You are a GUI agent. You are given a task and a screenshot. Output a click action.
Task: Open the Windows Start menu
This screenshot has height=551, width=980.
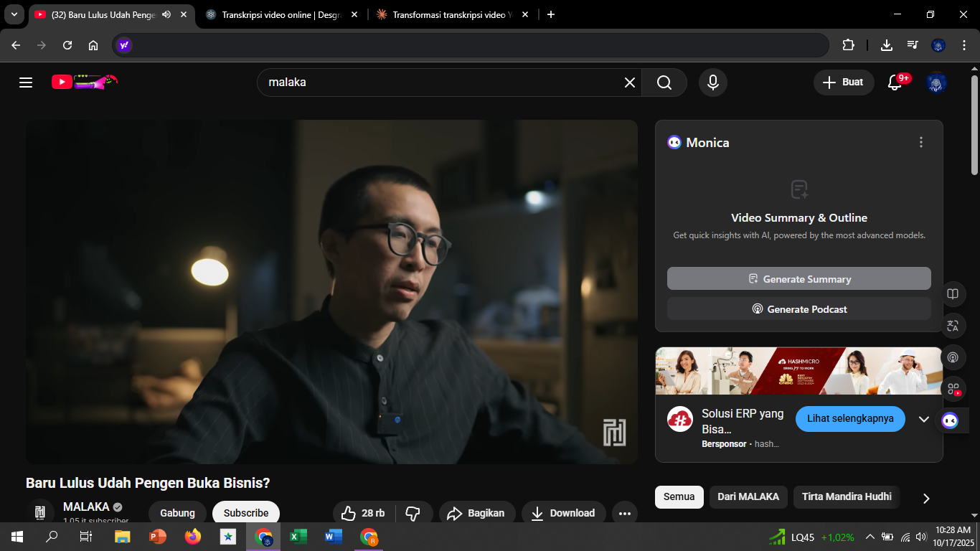pyautogui.click(x=17, y=537)
